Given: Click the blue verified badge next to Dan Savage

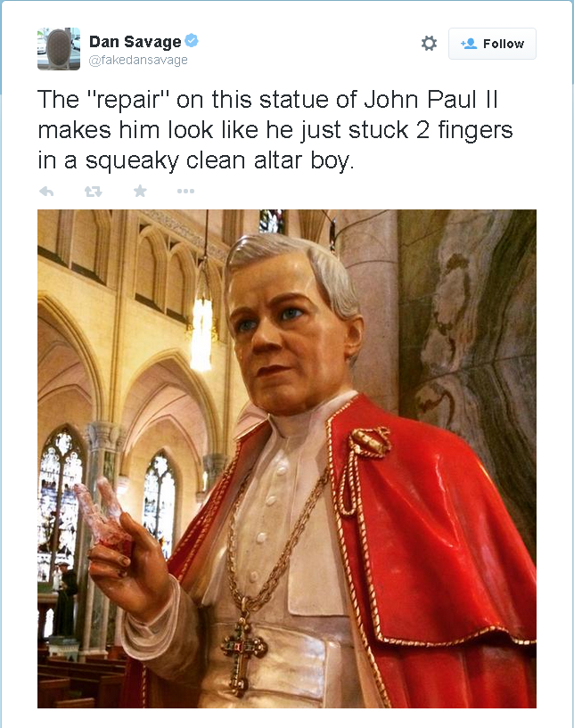Looking at the screenshot, I should (192, 40).
